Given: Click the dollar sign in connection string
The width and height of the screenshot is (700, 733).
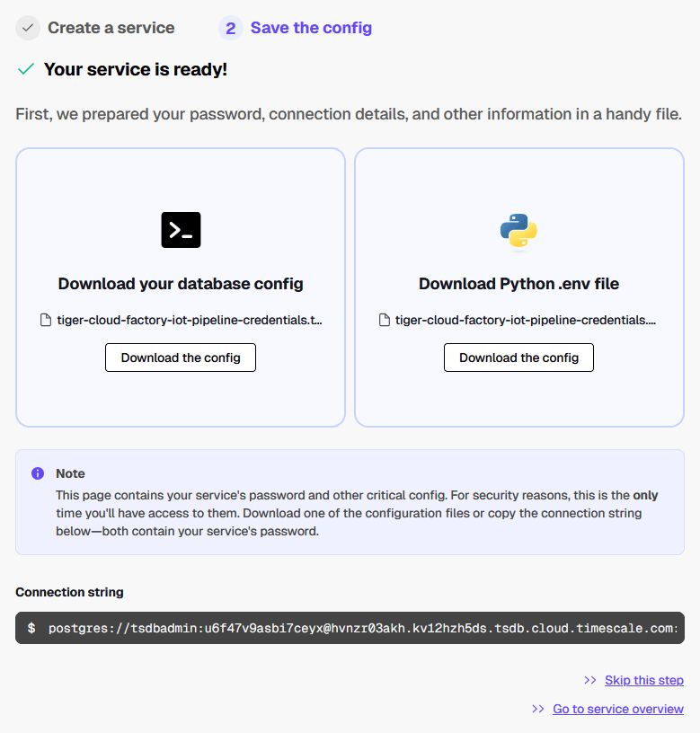Looking at the screenshot, I should [x=31, y=628].
